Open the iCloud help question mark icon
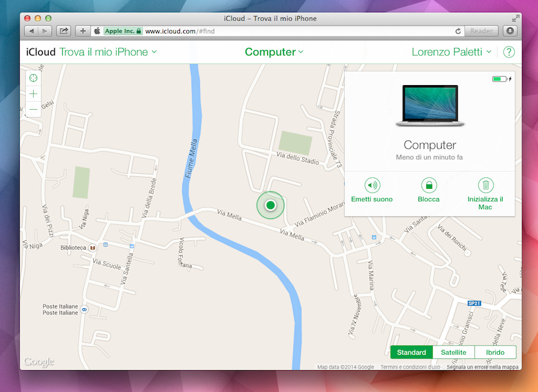This screenshot has height=392, width=538. coord(509,52)
